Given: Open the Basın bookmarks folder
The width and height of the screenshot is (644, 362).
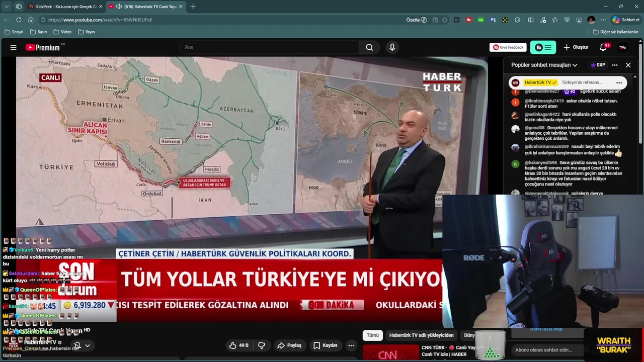Looking at the screenshot, I should click(39, 32).
